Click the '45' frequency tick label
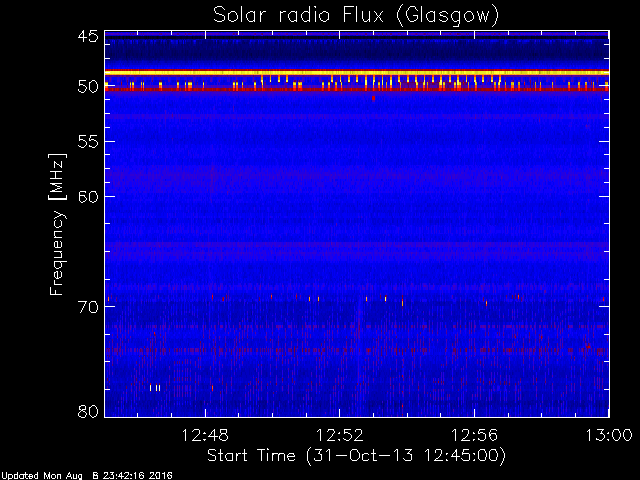Viewport: 640px width, 480px height. point(88,37)
